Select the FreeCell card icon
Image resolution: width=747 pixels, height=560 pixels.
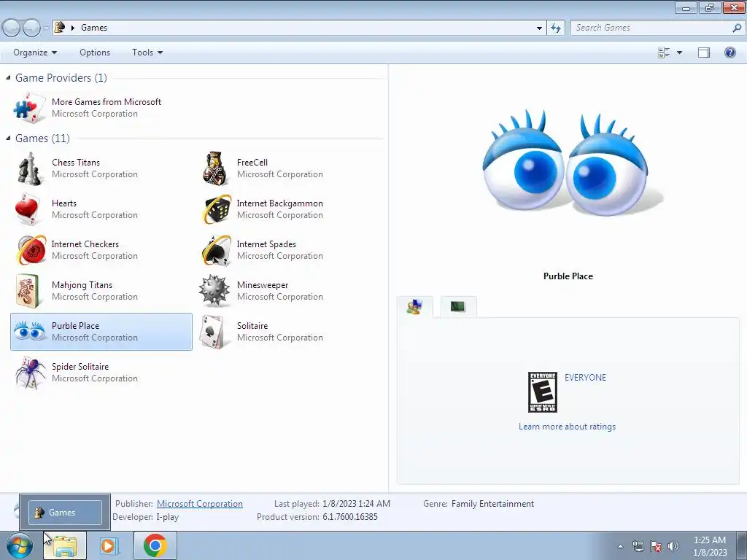tap(215, 168)
